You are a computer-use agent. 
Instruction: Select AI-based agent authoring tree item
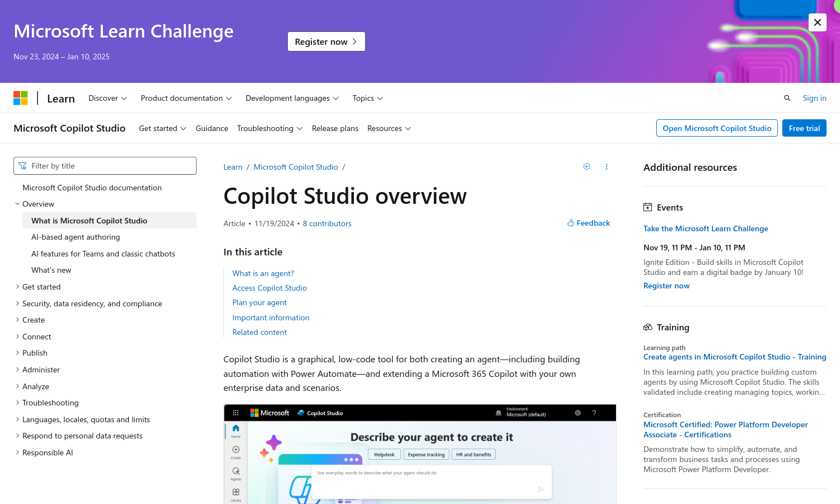[76, 237]
